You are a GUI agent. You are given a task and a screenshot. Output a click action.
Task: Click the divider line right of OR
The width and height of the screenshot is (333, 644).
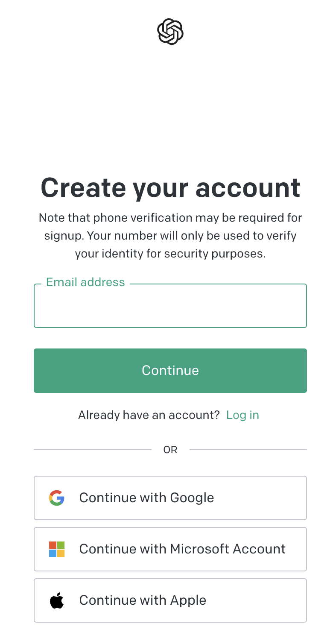(248, 450)
